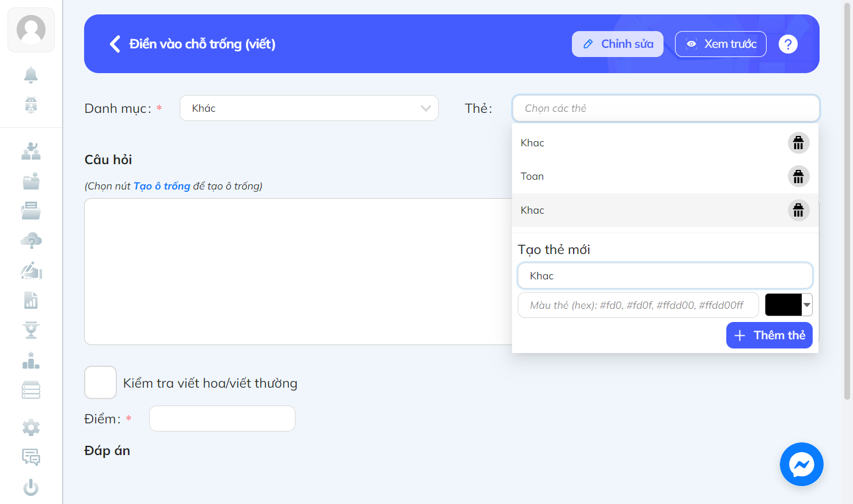Open the report chart icon in sidebar

[31, 300]
